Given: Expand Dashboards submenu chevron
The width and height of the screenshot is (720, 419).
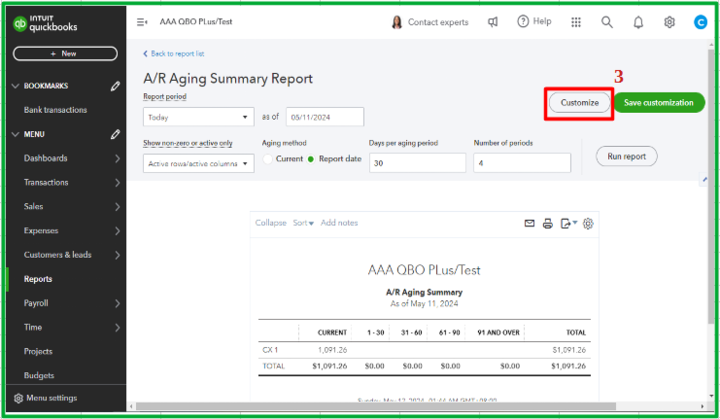Looking at the screenshot, I should tap(118, 159).
